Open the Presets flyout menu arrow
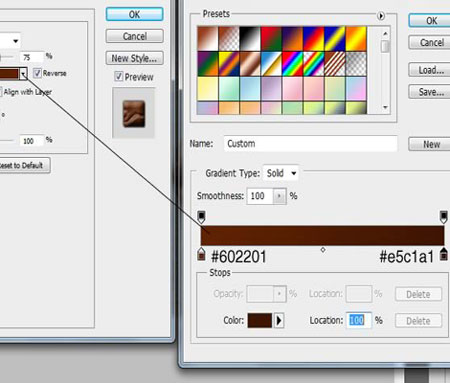Viewport: 450px width, 383px height. (x=381, y=15)
